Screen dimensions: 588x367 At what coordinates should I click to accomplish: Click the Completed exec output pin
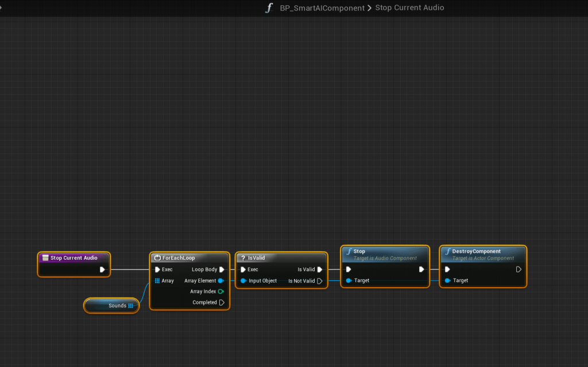pyautogui.click(x=222, y=303)
